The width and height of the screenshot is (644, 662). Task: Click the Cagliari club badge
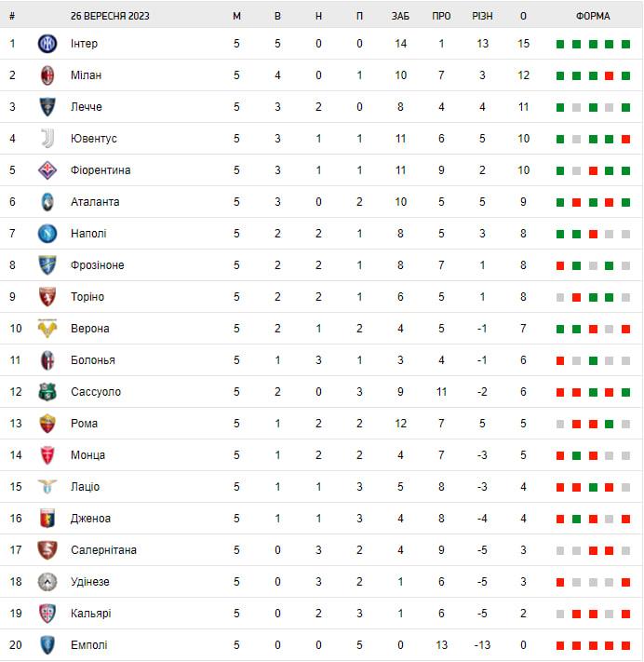tap(47, 614)
